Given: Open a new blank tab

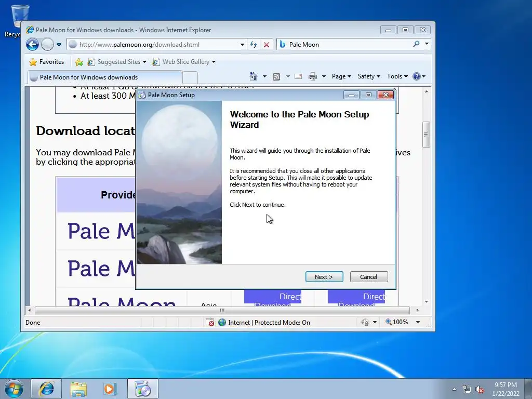Looking at the screenshot, I should 190,78.
